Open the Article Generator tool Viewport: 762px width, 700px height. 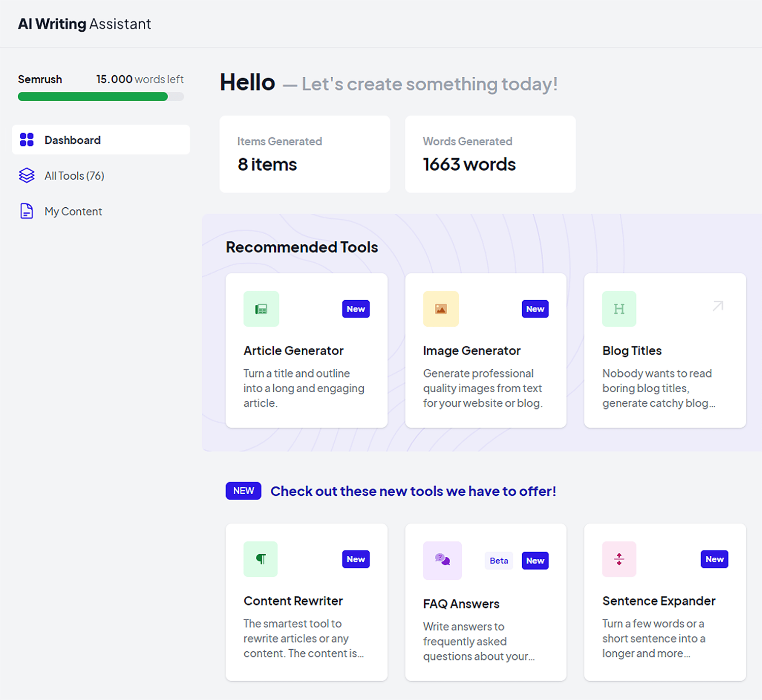pyautogui.click(x=306, y=351)
